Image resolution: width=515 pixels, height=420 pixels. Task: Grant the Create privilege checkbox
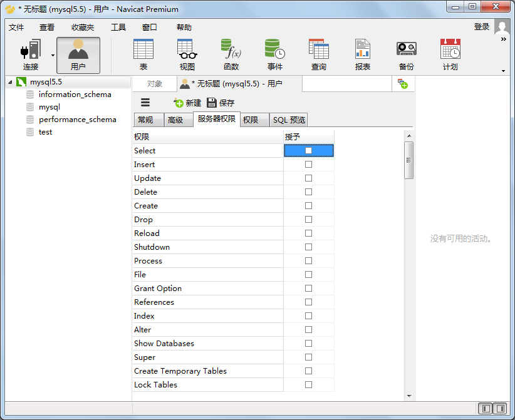tap(308, 206)
